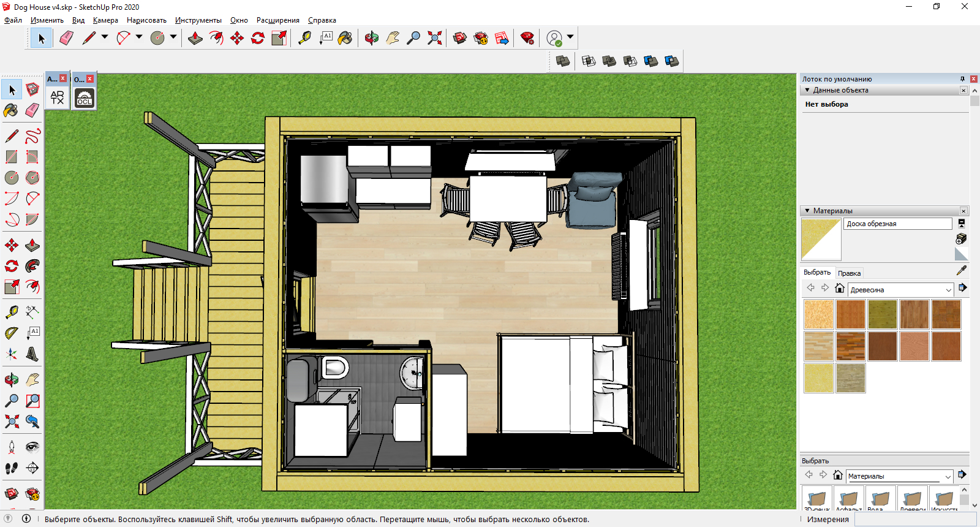Screen dimensions: 980x527
Task: Open the user account dropdown arrow
Action: [x=570, y=37]
